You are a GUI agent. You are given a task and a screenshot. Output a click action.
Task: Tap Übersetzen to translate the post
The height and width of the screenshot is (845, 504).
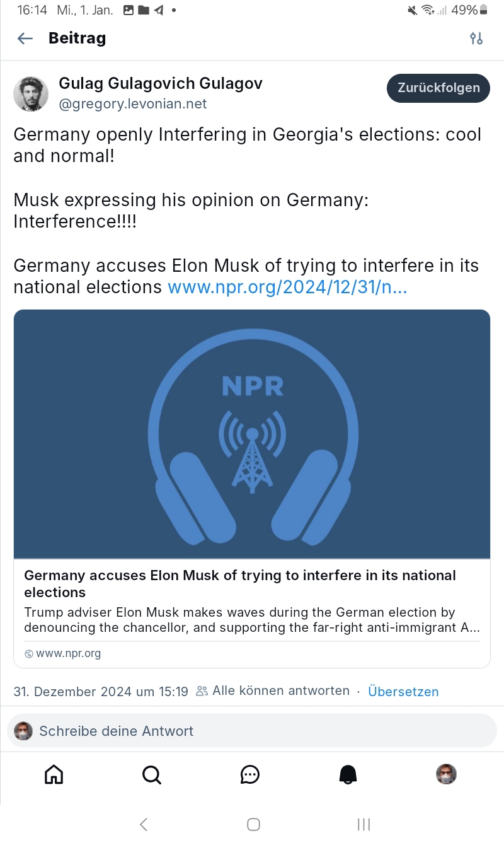[403, 691]
